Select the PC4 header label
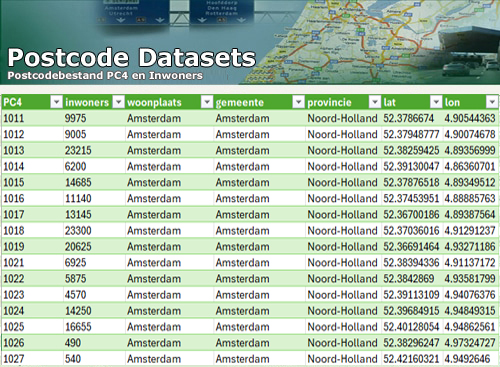Viewport: 500px width, 367px height. pyautogui.click(x=13, y=102)
